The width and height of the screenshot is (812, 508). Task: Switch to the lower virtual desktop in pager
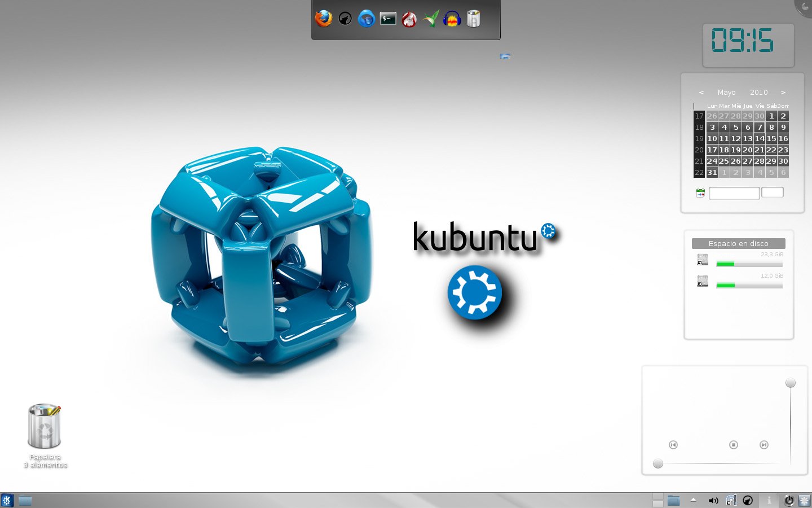coord(657,503)
